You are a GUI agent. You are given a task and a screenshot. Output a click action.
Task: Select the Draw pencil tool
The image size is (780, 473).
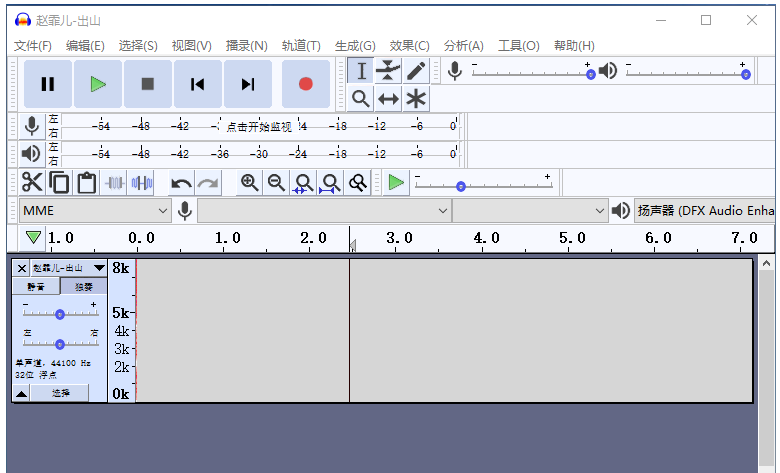pyautogui.click(x=416, y=71)
